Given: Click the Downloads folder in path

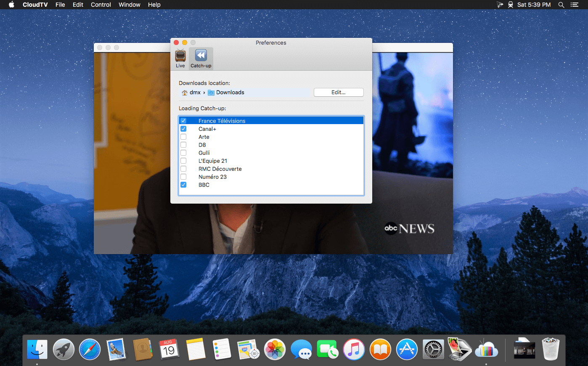Looking at the screenshot, I should pyautogui.click(x=226, y=93).
